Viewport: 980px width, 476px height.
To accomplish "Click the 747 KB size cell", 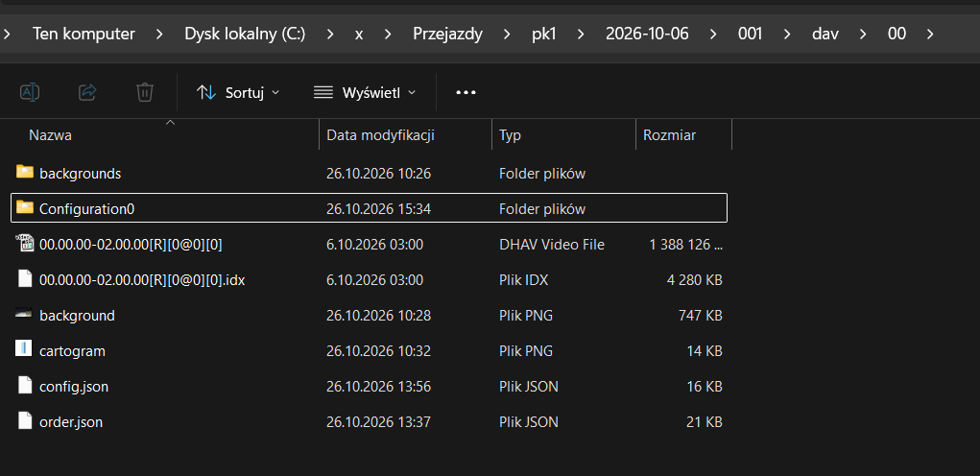I will (x=701, y=316).
